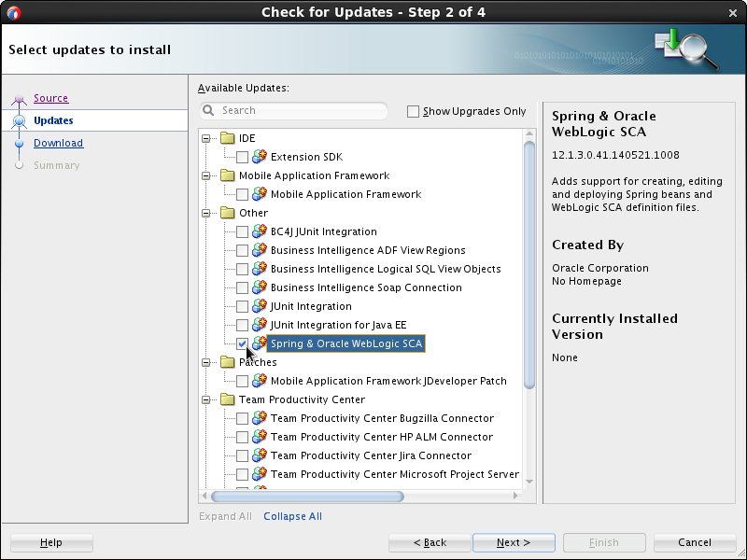Click the horizontal scrollbar thumb
This screenshot has height=560, width=747.
[x=307, y=497]
